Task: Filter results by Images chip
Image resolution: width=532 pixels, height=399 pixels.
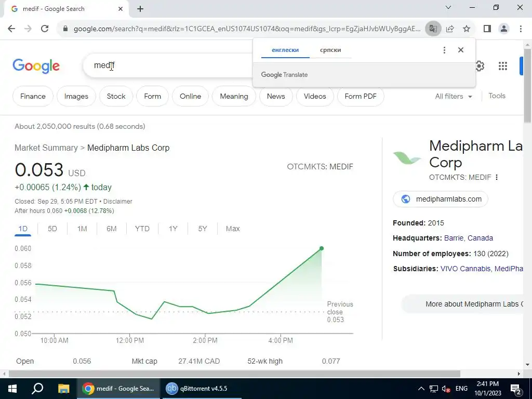Action: click(x=76, y=96)
